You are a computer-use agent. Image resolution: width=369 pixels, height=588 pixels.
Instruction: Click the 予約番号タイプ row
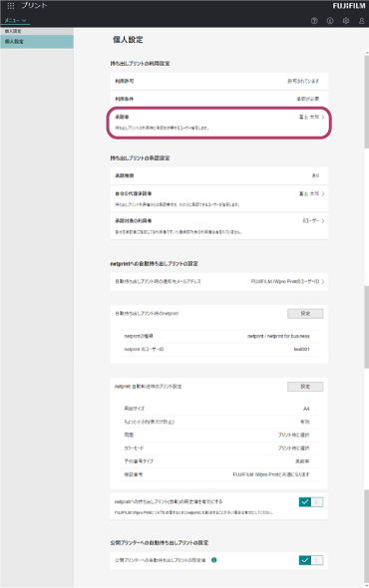(x=218, y=461)
